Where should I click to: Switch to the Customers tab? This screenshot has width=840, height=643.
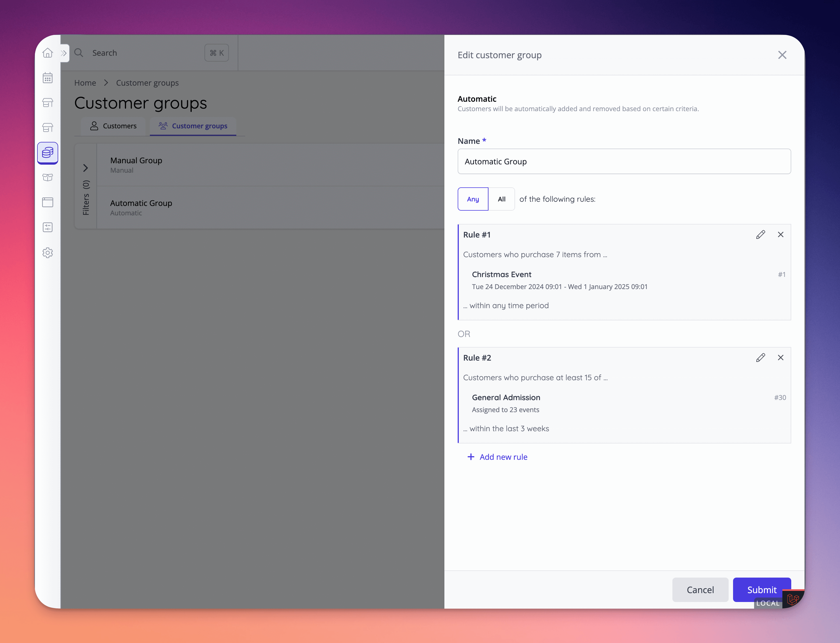[x=113, y=126]
